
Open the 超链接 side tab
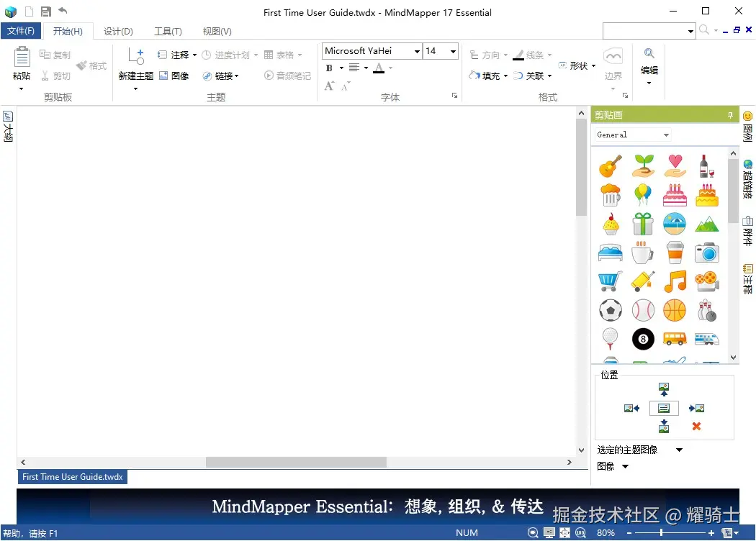(x=747, y=178)
